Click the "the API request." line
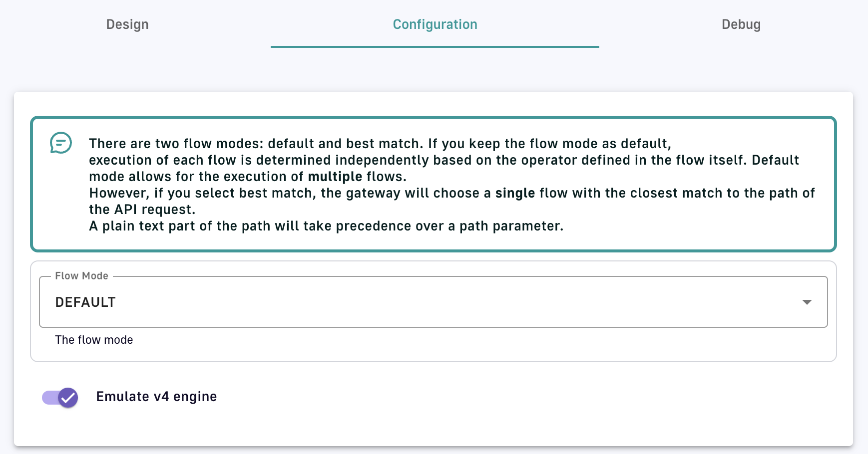 point(142,210)
